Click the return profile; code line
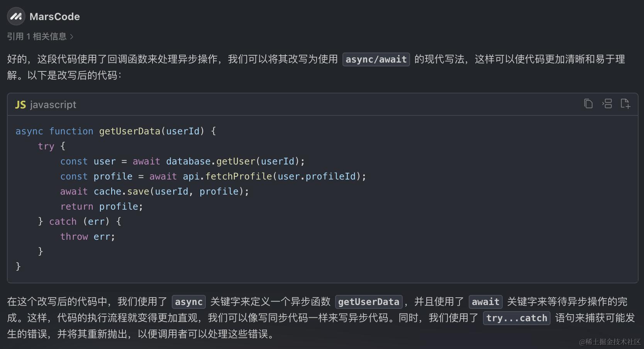 102,207
